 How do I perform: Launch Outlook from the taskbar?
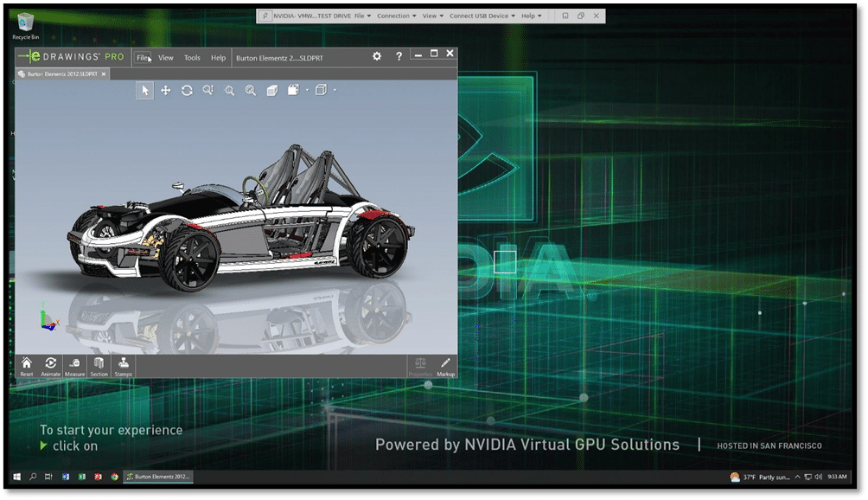point(66,477)
